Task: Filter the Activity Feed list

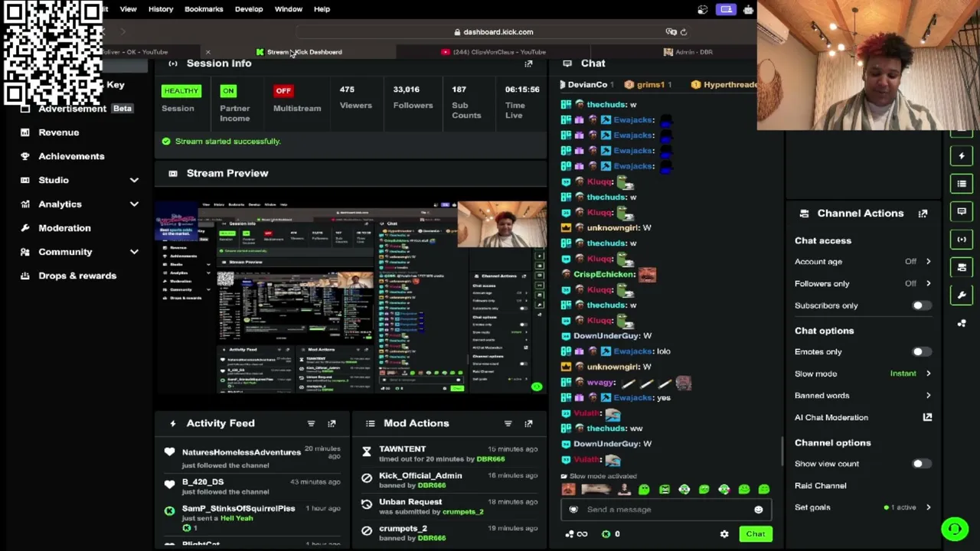Action: pos(311,423)
